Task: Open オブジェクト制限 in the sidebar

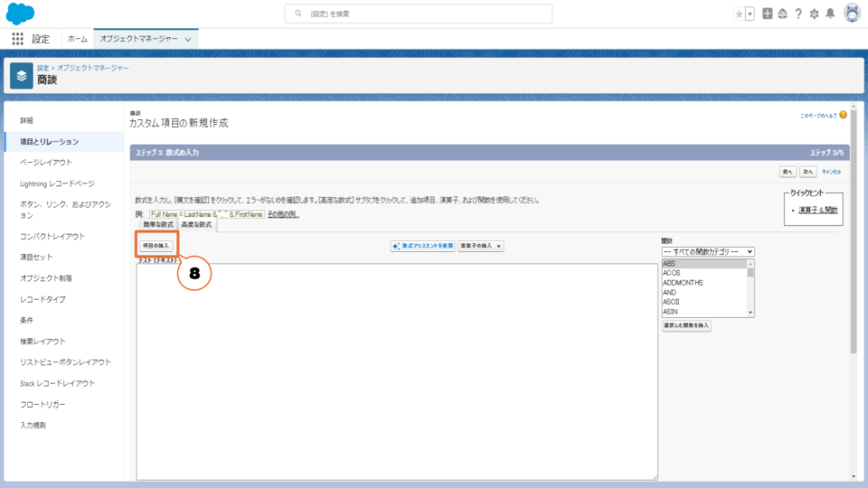Action: coord(46,277)
